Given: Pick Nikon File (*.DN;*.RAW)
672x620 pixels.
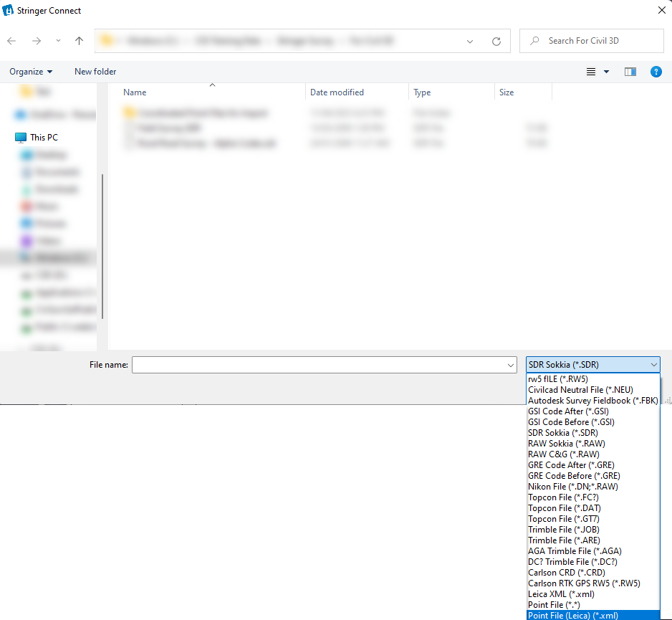Looking at the screenshot, I should coord(593,486).
